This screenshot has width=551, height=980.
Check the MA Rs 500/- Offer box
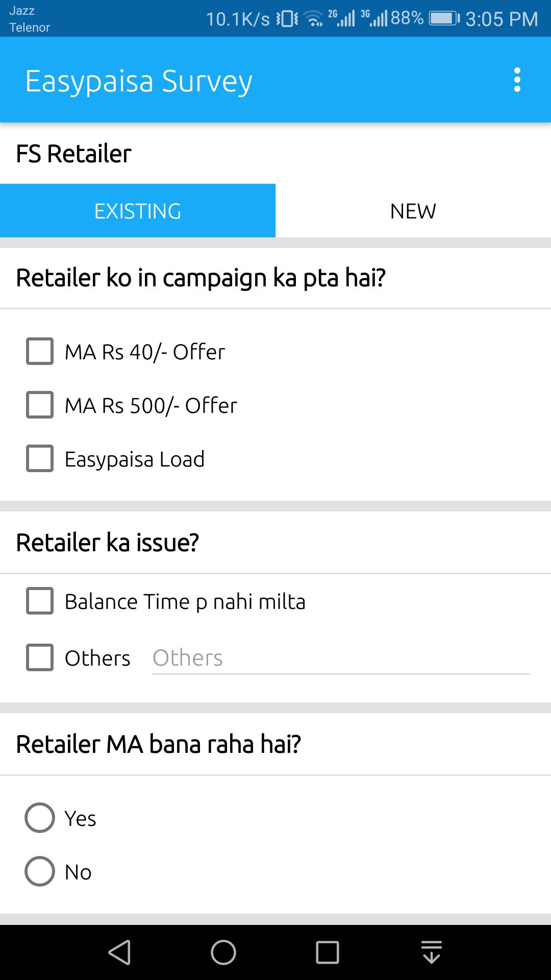tap(40, 405)
